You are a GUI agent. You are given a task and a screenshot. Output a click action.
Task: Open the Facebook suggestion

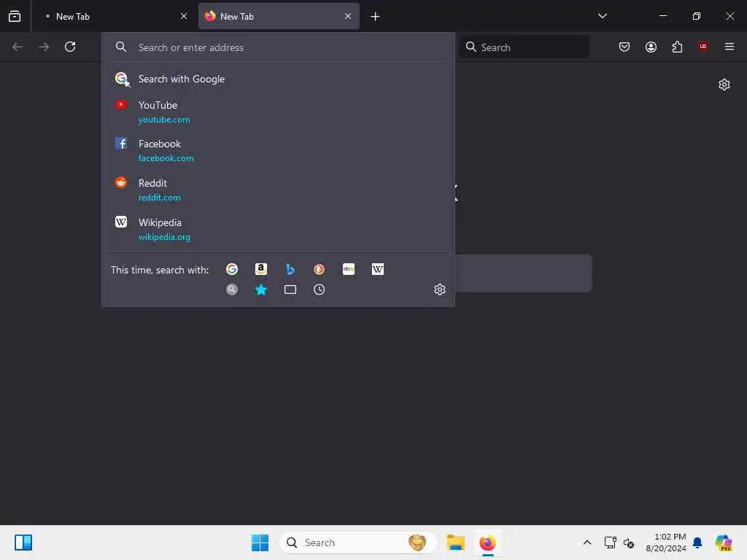(x=278, y=150)
